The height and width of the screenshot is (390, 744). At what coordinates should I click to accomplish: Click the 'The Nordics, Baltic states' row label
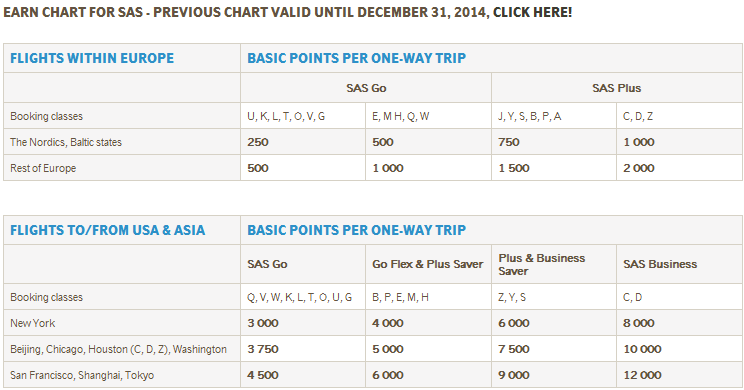tap(66, 142)
